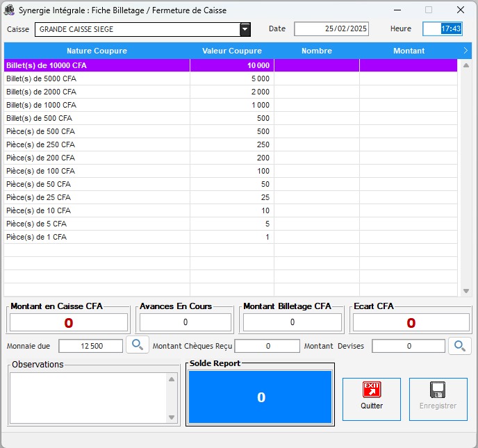Select the Pièce(s) de 100 CFA row
The height and width of the screenshot is (448, 478).
(97, 171)
